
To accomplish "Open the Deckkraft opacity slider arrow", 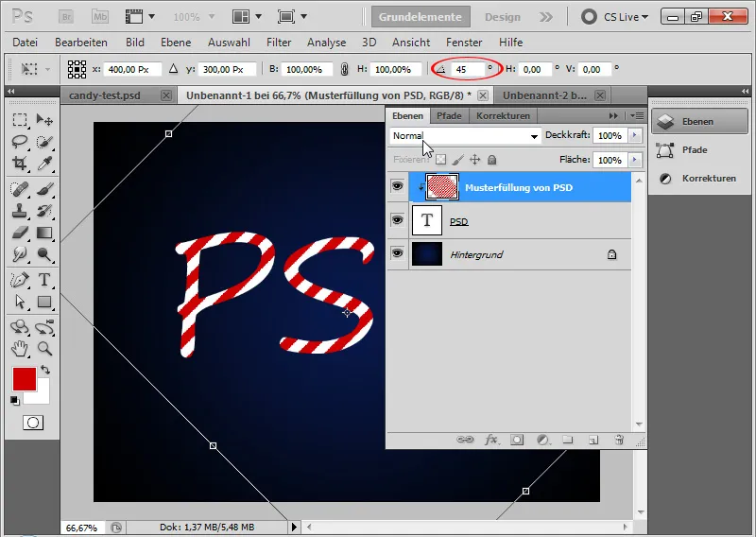I will coord(635,135).
